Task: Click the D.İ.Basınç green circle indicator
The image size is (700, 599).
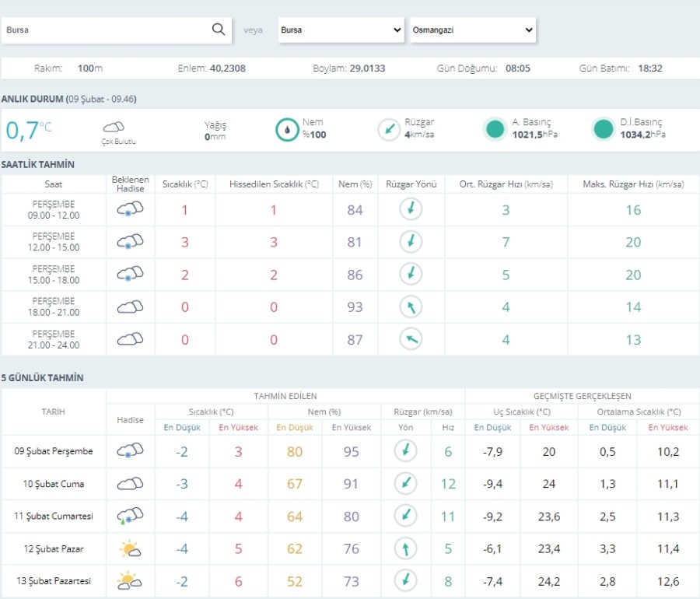Action: click(x=604, y=130)
